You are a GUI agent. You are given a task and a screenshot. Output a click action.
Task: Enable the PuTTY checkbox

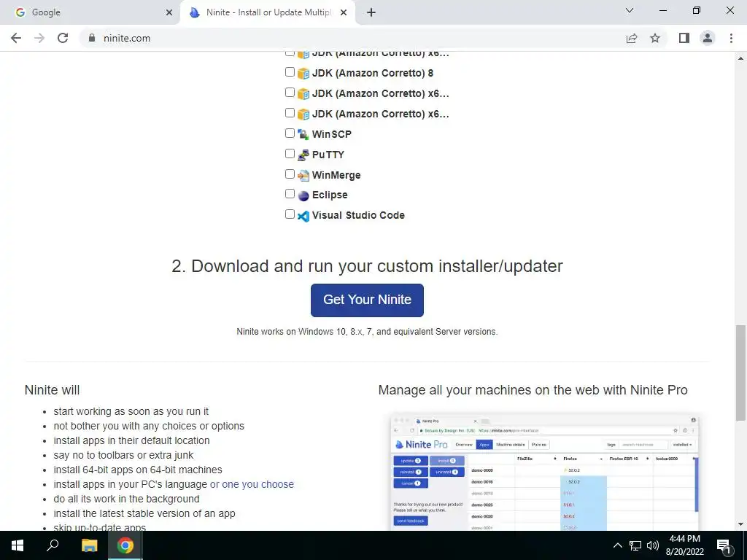(290, 153)
